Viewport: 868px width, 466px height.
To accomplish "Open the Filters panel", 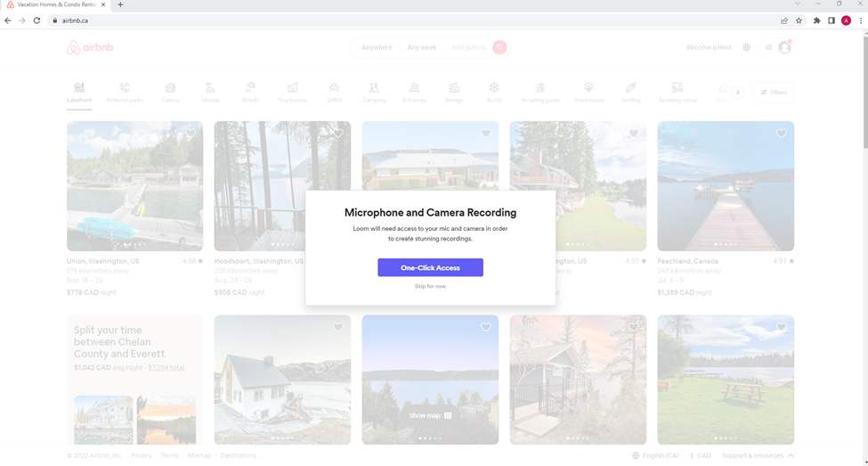I will (774, 93).
